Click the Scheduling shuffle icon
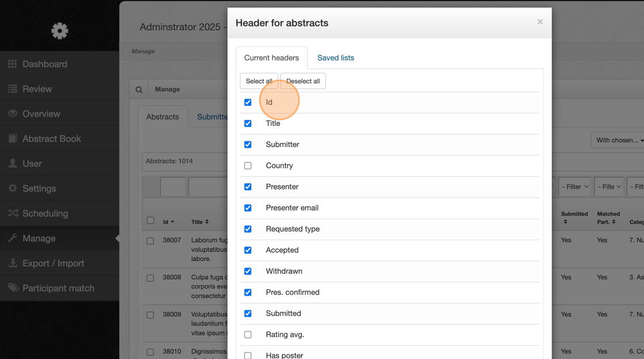The image size is (644, 359). point(13,213)
